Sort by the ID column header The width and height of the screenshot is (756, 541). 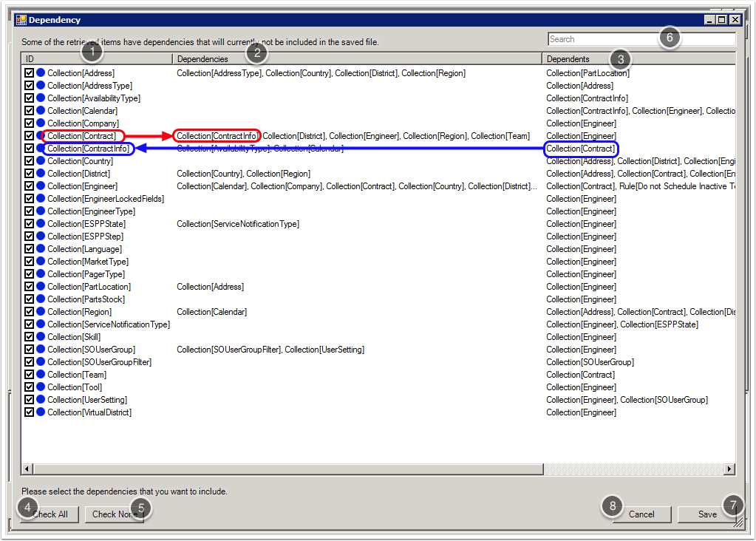tap(96, 58)
